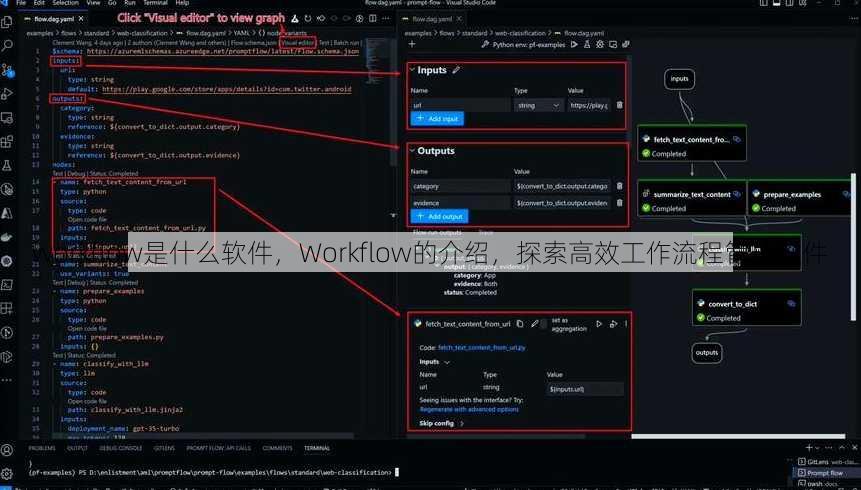The width and height of the screenshot is (861, 490).
Task: Click the Python env: pf-examples selector
Action: [x=523, y=44]
